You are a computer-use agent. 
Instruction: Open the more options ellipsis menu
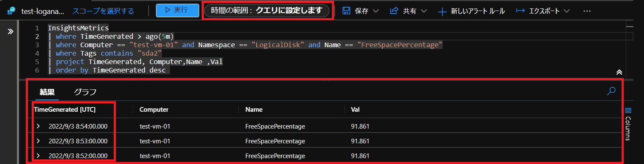click(586, 11)
